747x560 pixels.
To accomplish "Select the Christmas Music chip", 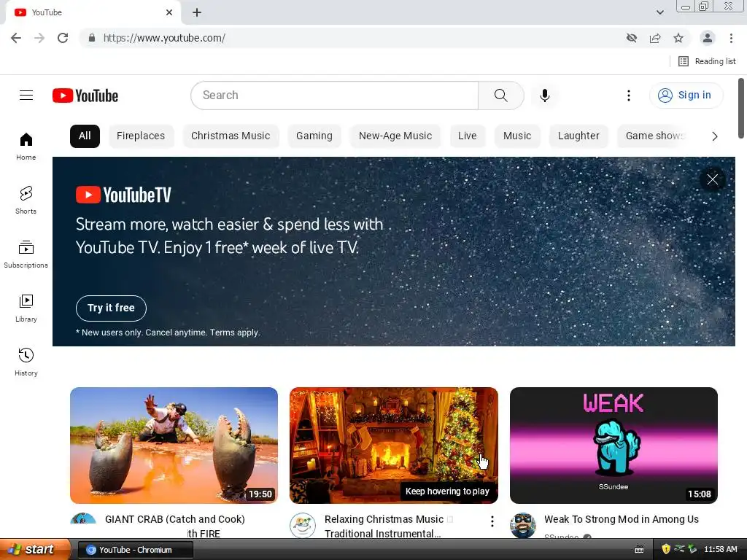I will [x=231, y=136].
